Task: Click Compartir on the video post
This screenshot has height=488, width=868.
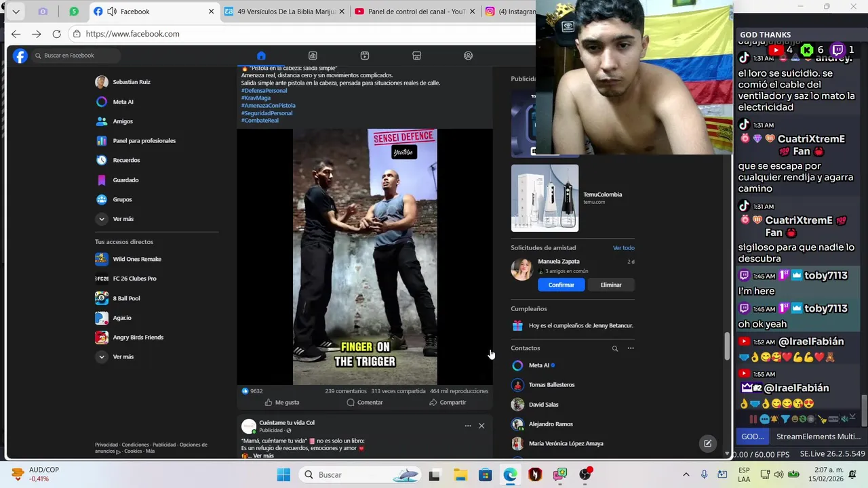Action: pyautogui.click(x=448, y=403)
